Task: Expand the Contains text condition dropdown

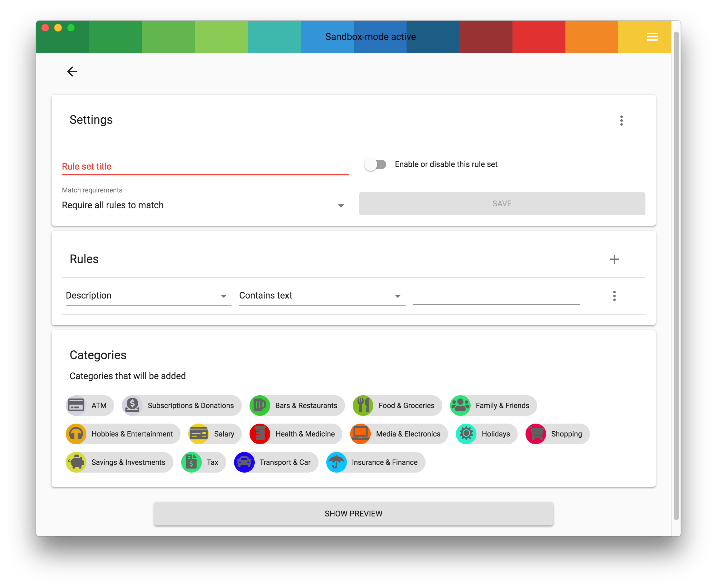Action: point(398,295)
